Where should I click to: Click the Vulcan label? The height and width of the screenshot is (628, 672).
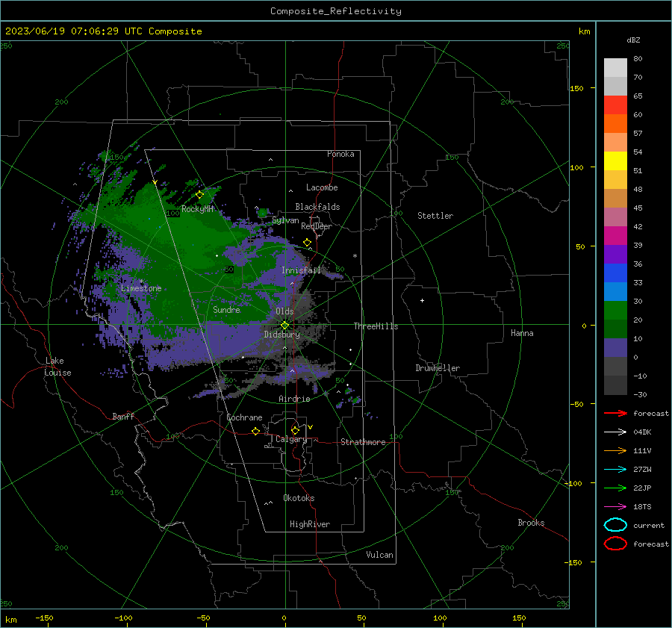pyautogui.click(x=379, y=555)
